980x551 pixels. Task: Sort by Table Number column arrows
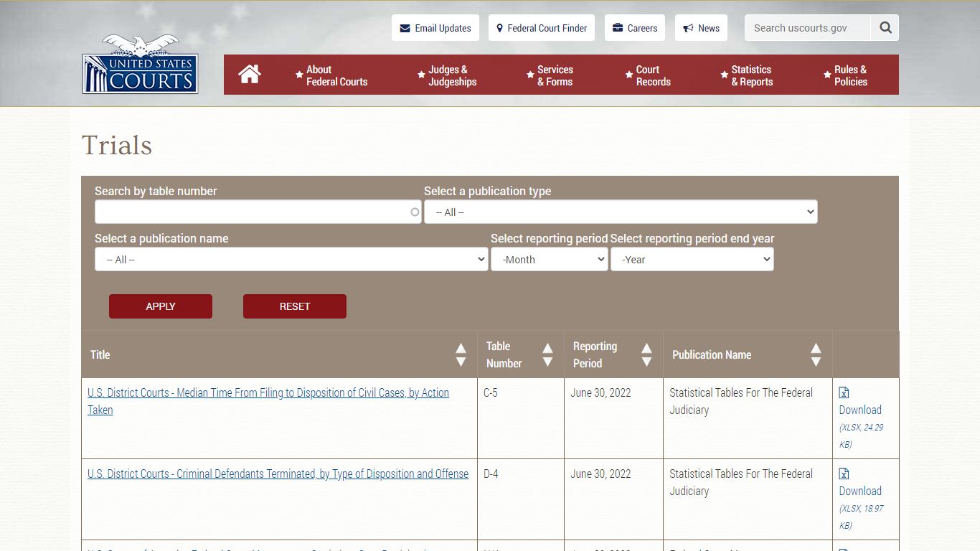pyautogui.click(x=547, y=354)
